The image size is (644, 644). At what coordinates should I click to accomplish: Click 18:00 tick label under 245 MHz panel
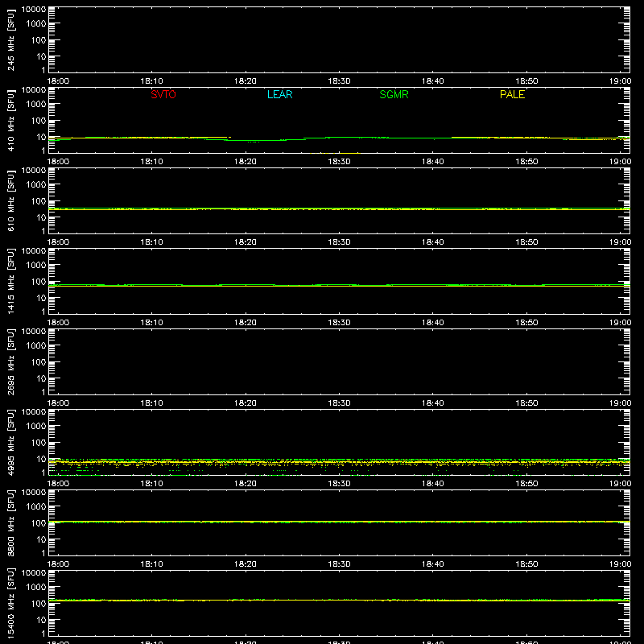[x=58, y=81]
